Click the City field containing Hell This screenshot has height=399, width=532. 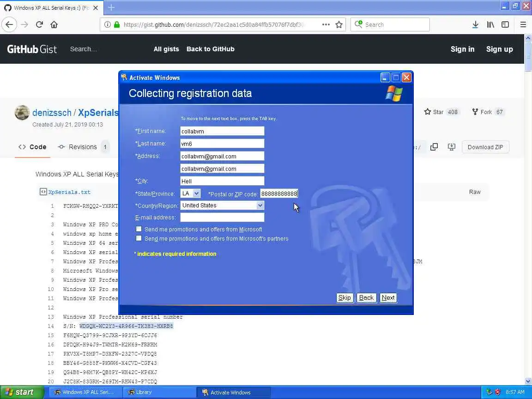click(x=222, y=181)
